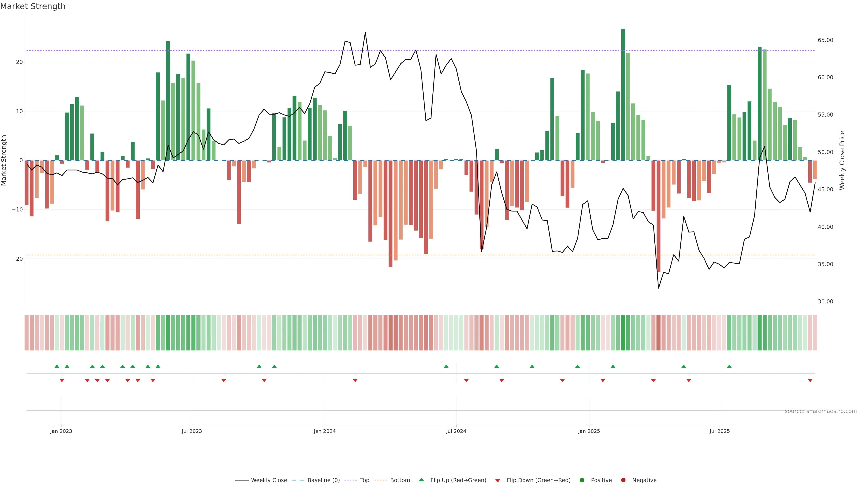This screenshot has width=868, height=488.
Task: Toggle the Bottom orange dotted legend entry
Action: 400,480
